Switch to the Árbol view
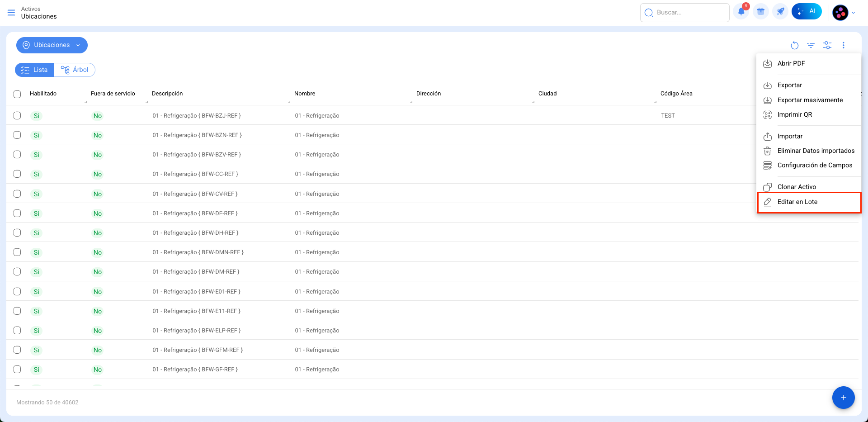Screen dimensions: 868x422 (x=75, y=70)
